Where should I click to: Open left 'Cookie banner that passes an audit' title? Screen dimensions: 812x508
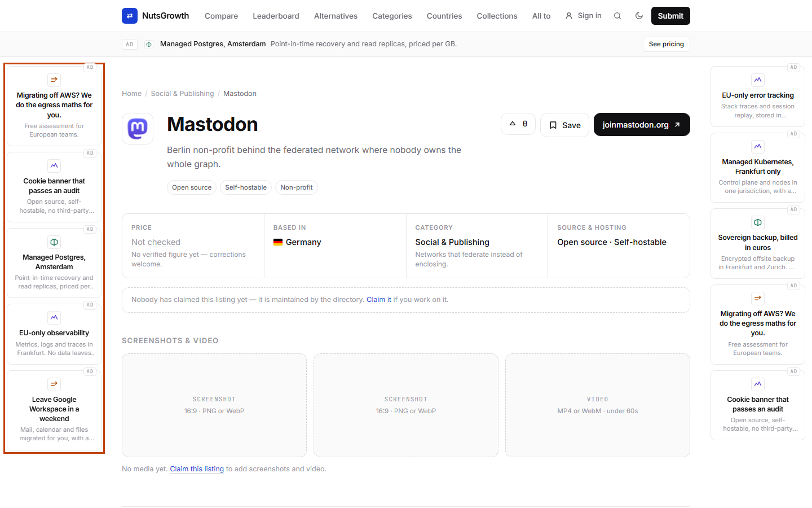coord(54,186)
